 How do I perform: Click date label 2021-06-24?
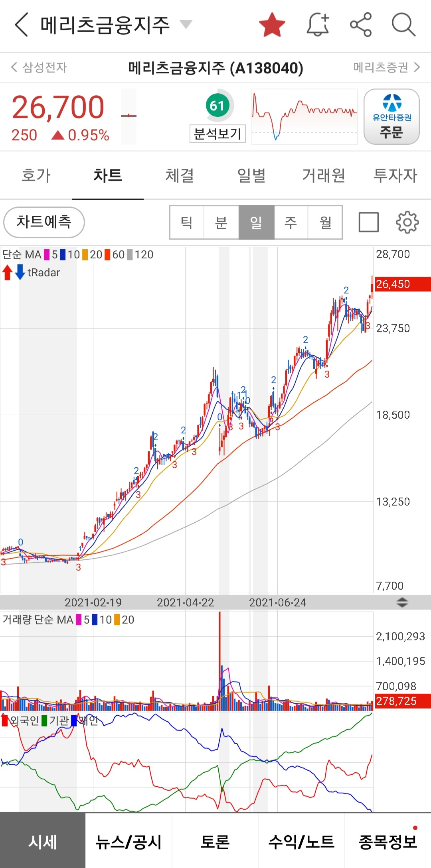tap(278, 602)
